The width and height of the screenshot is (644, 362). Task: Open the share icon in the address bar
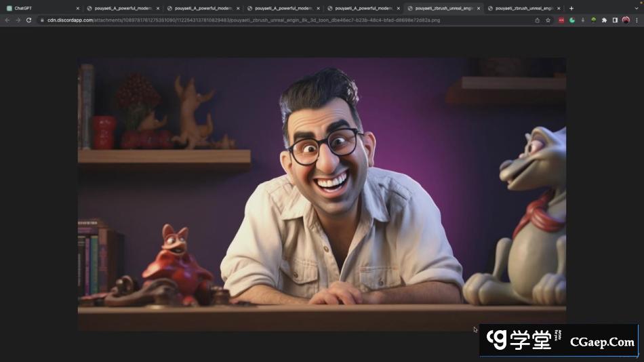(538, 20)
